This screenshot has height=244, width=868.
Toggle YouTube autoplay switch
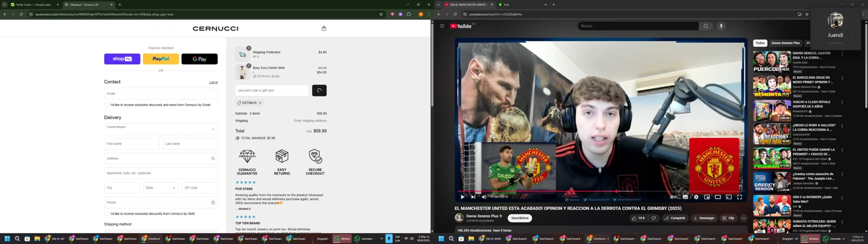click(674, 197)
